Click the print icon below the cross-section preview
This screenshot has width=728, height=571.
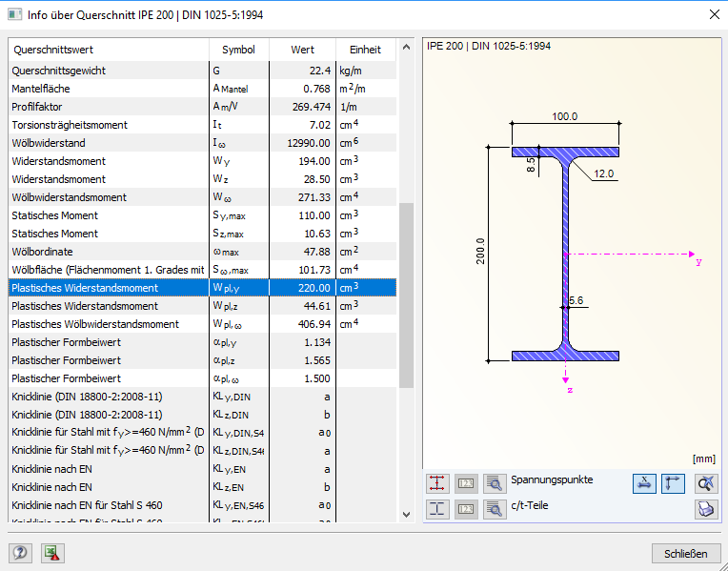(706, 509)
